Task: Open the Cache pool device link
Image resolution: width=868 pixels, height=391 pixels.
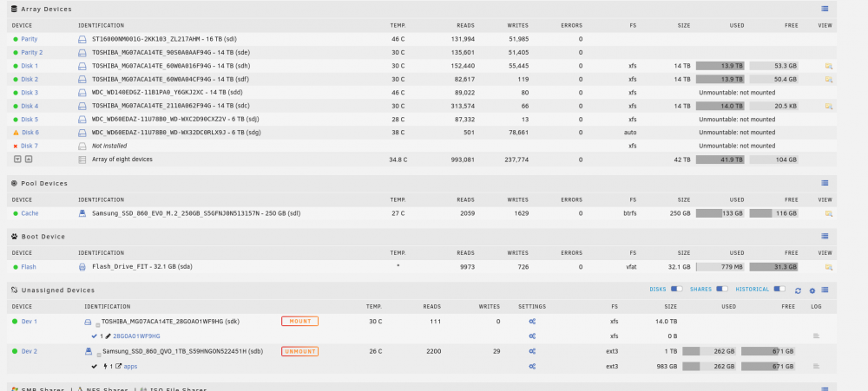Action: point(30,213)
